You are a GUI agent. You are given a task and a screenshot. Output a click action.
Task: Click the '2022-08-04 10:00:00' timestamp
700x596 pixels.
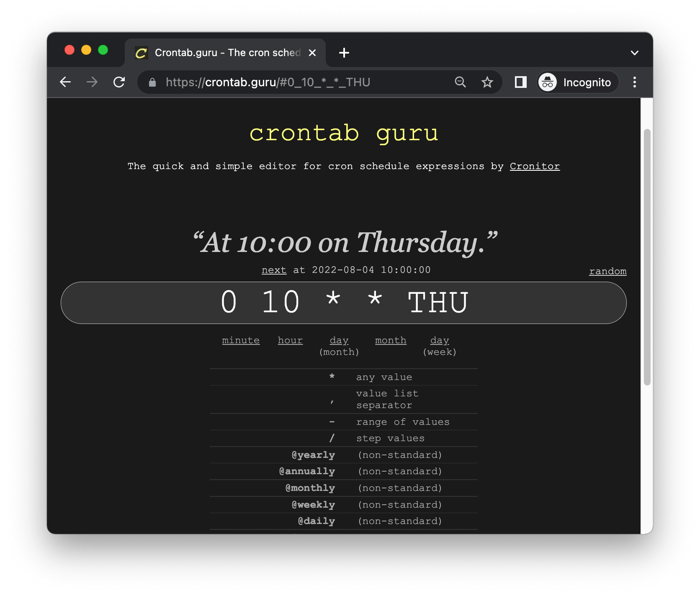(x=371, y=270)
